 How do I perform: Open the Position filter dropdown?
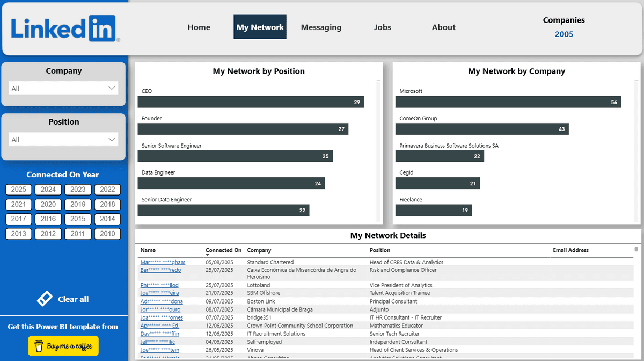[64, 139]
